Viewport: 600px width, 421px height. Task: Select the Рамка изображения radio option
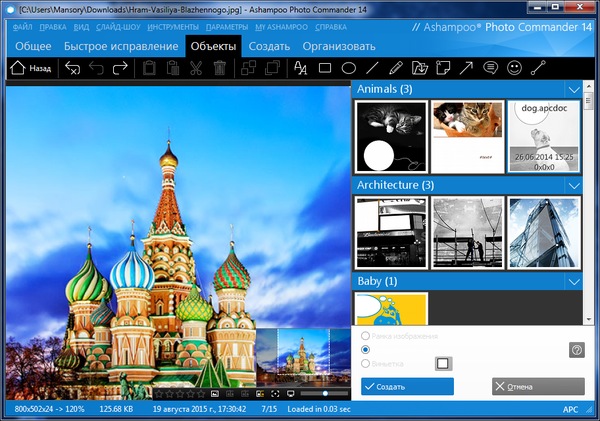pos(366,335)
